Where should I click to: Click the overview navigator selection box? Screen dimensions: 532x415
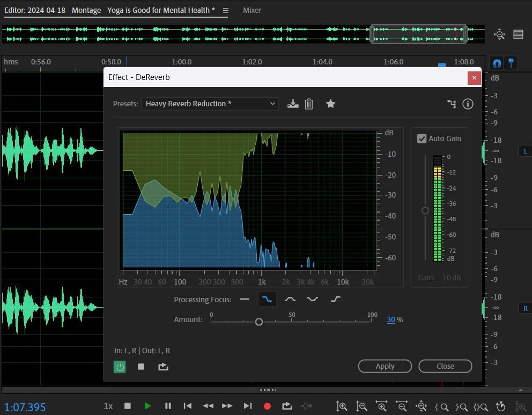(419, 34)
